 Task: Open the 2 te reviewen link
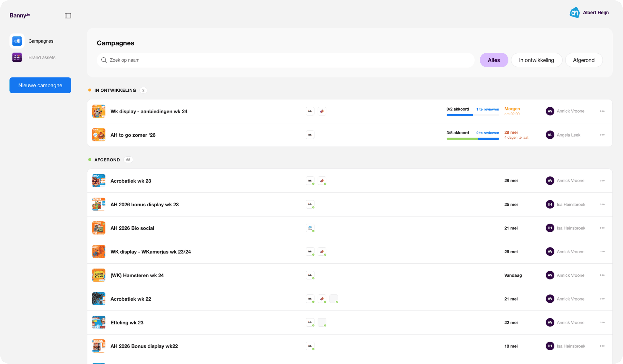[487, 133]
